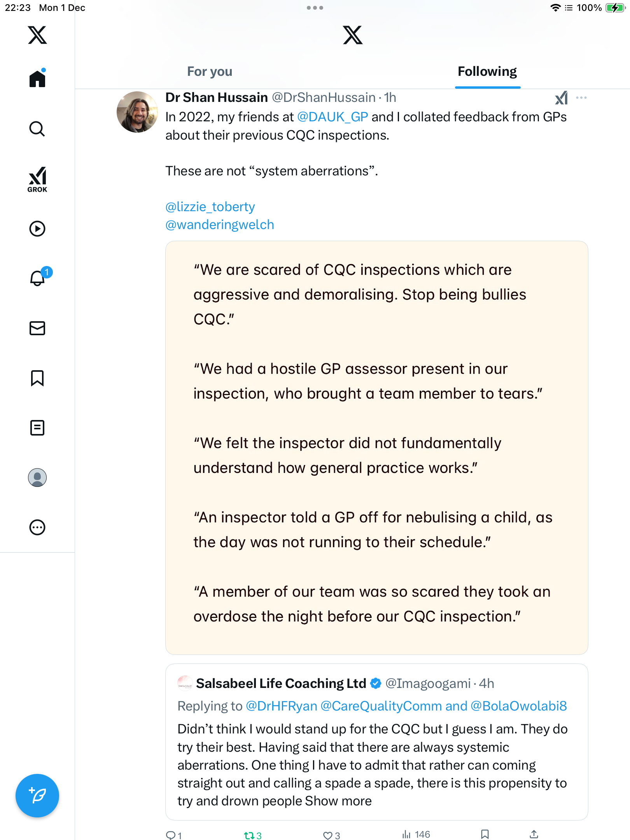Image resolution: width=630 pixels, height=840 pixels.
Task: Open Messages envelope icon
Action: pos(37,328)
